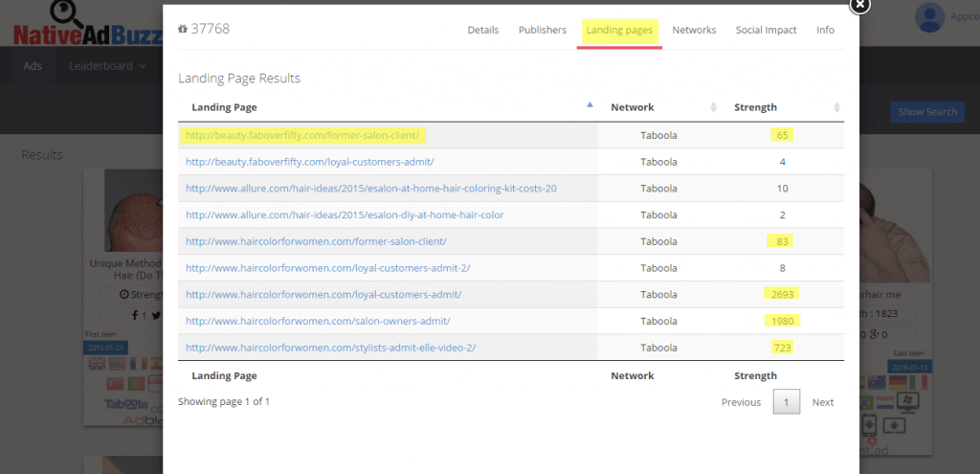Click the Strength value 83
The height and width of the screenshot is (474, 980).
[x=782, y=241]
